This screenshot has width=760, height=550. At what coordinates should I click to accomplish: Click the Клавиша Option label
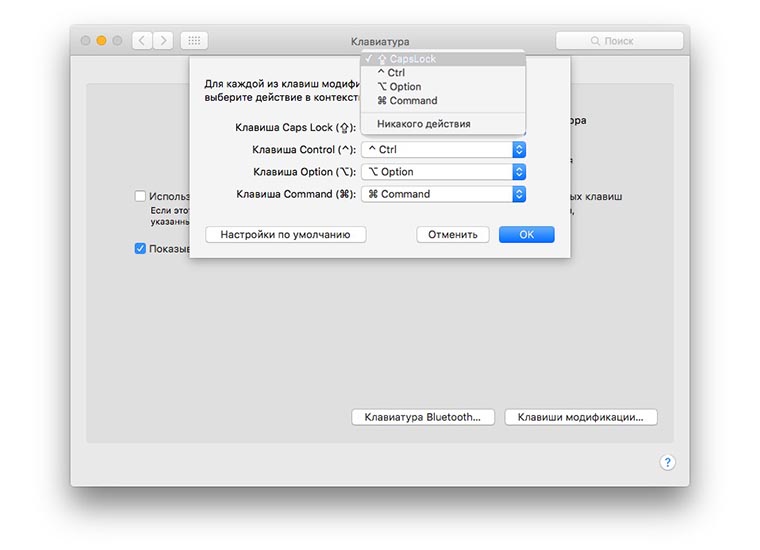point(304,172)
